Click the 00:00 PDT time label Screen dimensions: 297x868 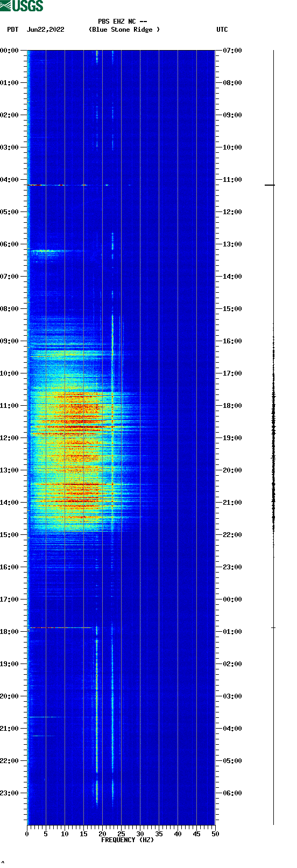(10, 51)
